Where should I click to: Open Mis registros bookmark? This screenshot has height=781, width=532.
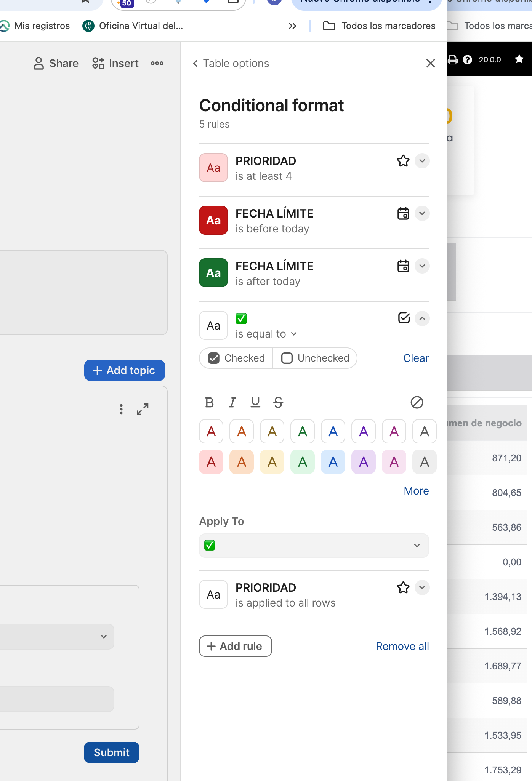click(x=35, y=26)
